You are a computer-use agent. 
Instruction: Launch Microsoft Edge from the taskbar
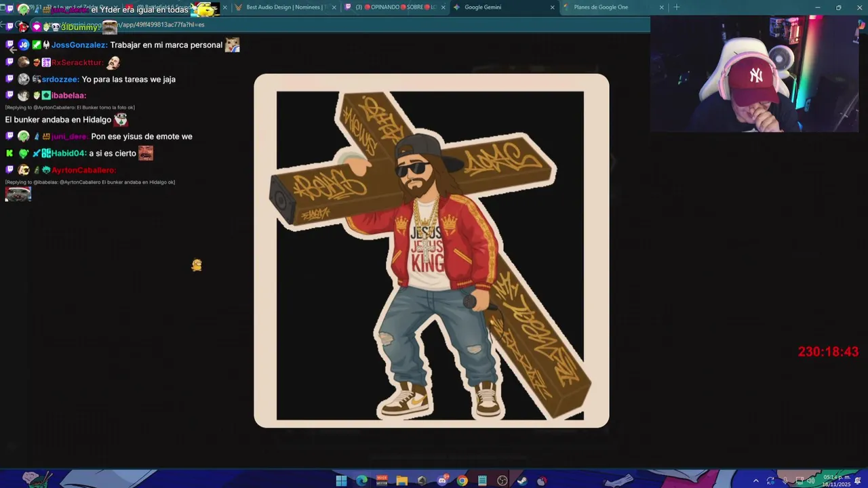[x=361, y=481]
